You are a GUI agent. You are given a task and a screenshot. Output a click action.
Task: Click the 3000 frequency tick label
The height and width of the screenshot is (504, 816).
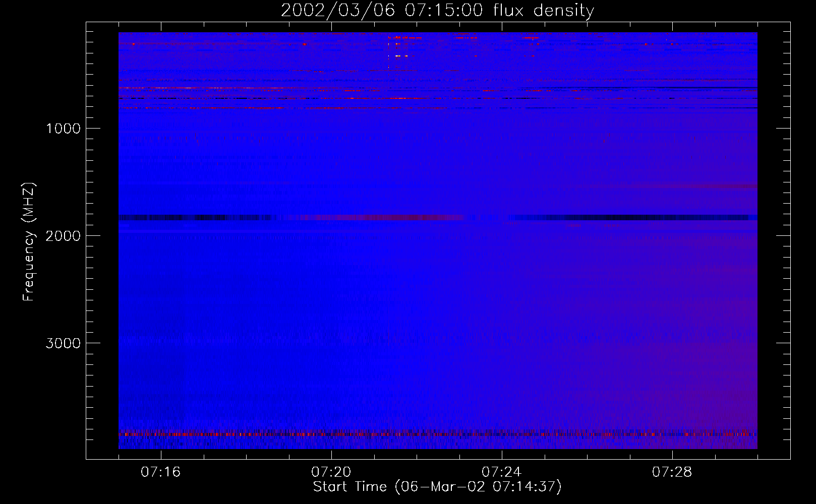63,343
